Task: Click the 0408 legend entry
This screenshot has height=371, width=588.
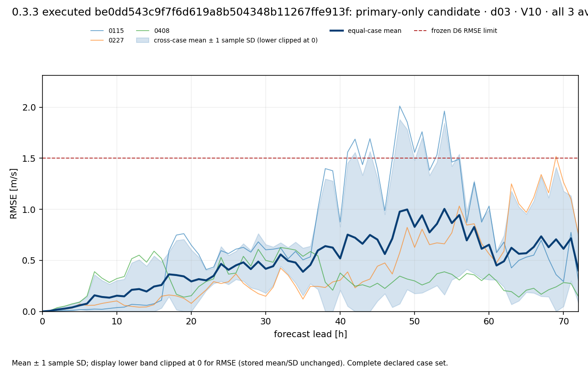Action: pyautogui.click(x=153, y=31)
